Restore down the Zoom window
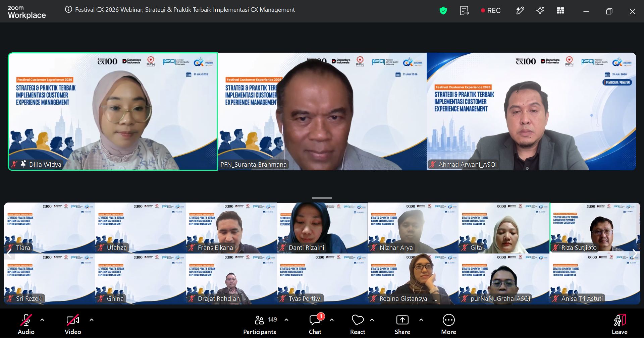Screen dimensions: 644x338 609,11
